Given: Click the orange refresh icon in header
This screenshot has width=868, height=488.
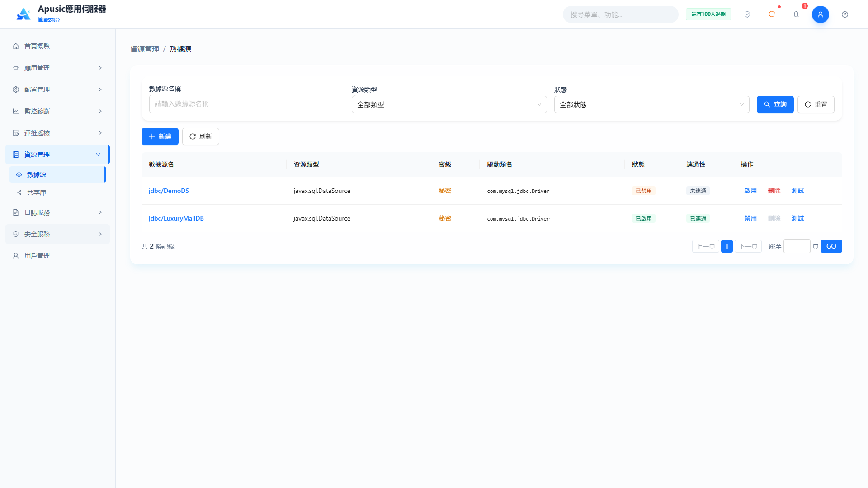Looking at the screenshot, I should point(772,14).
